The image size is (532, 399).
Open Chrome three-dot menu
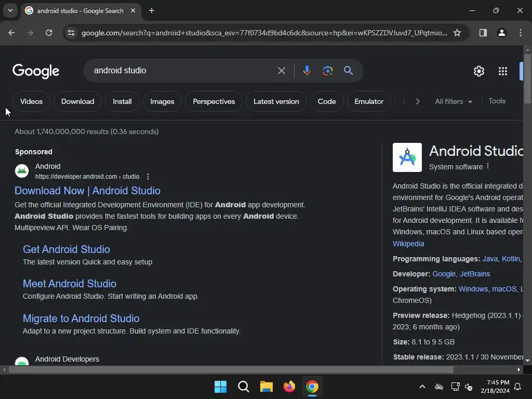[520, 33]
